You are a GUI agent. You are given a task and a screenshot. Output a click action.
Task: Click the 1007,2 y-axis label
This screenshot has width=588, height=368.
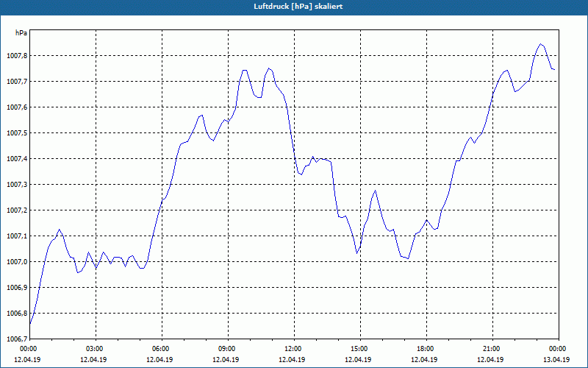click(x=16, y=210)
